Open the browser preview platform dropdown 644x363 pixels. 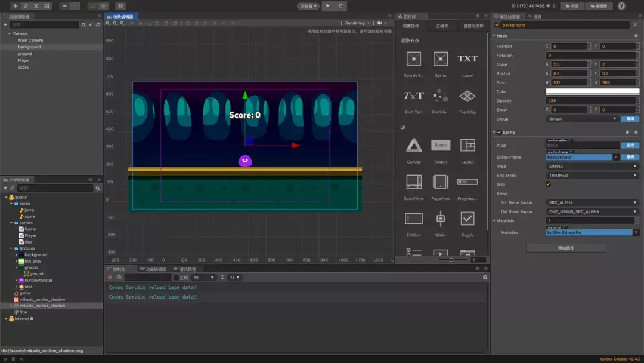coord(308,6)
